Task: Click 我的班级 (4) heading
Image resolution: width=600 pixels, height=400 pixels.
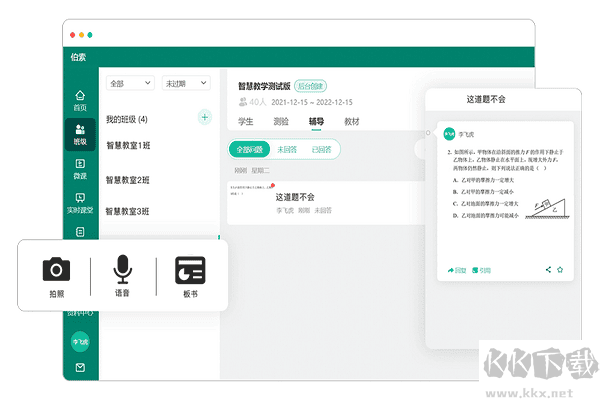Action: [127, 119]
